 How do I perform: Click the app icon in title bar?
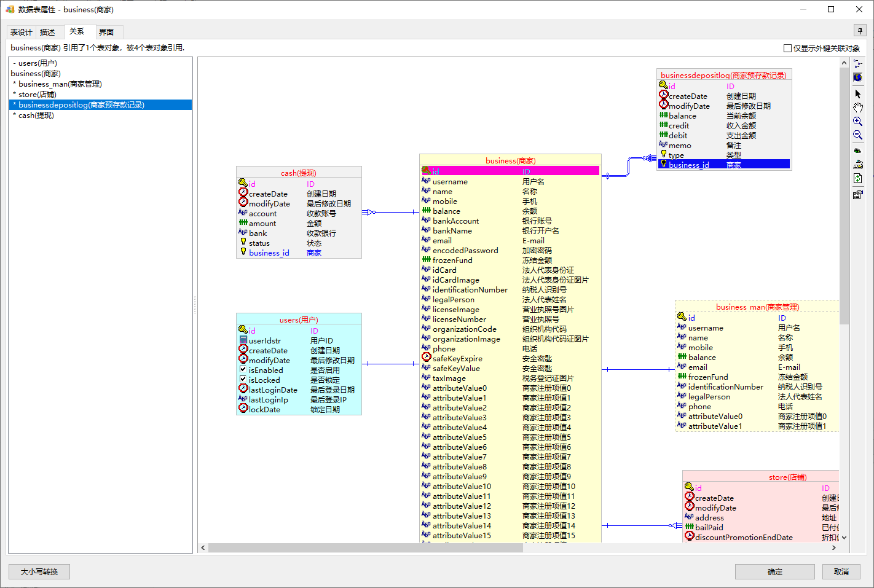coord(10,9)
